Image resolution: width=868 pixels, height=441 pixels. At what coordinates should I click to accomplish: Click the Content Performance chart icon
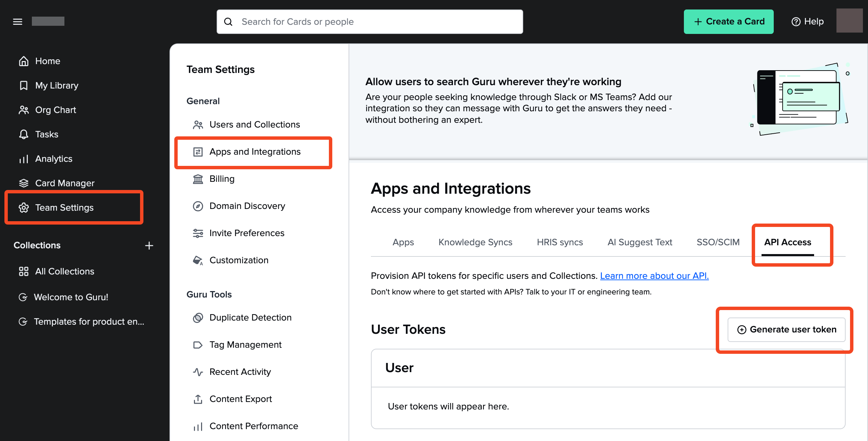198,426
